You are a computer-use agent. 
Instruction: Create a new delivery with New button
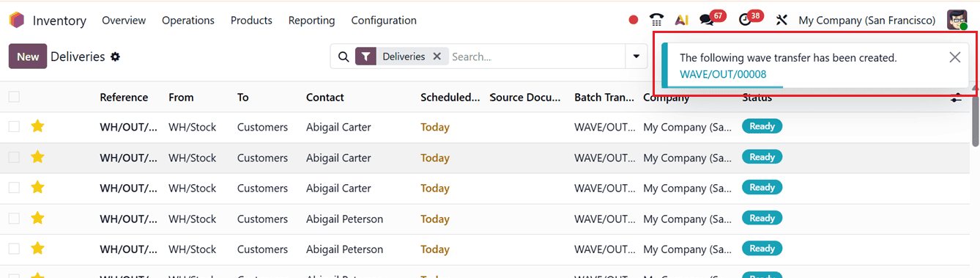point(28,56)
